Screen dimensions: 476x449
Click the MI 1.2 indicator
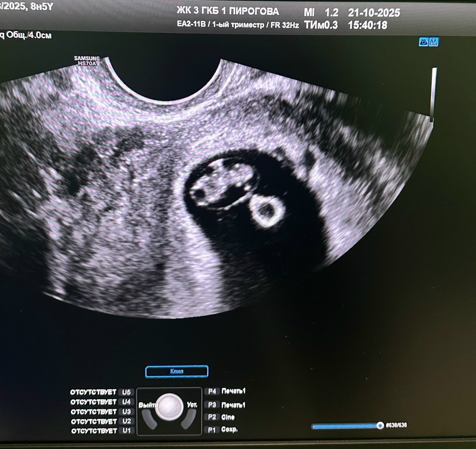coord(321,12)
